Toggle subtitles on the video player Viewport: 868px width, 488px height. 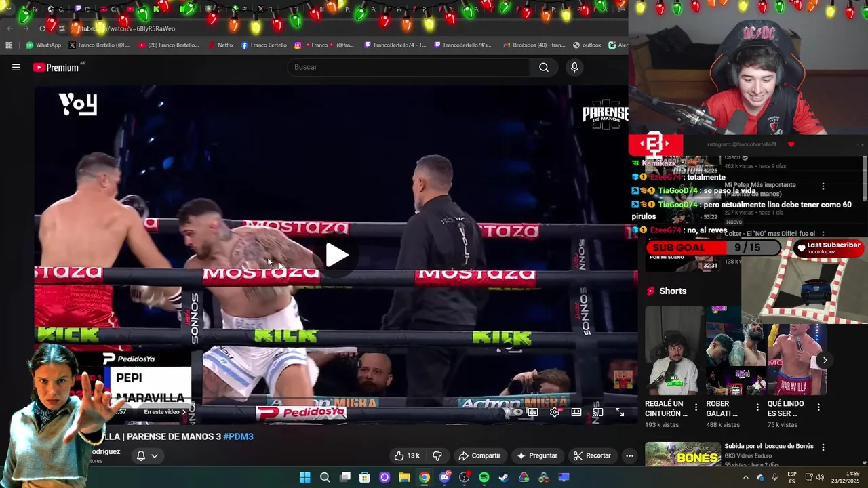[533, 412]
